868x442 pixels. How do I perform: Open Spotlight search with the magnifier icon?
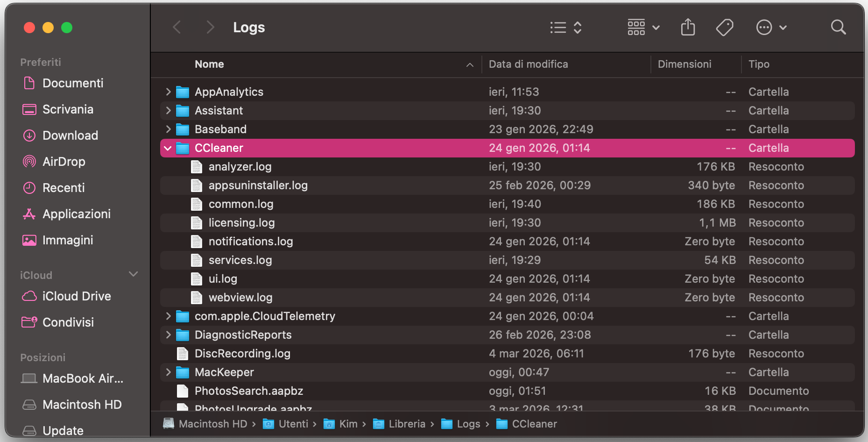(x=838, y=27)
